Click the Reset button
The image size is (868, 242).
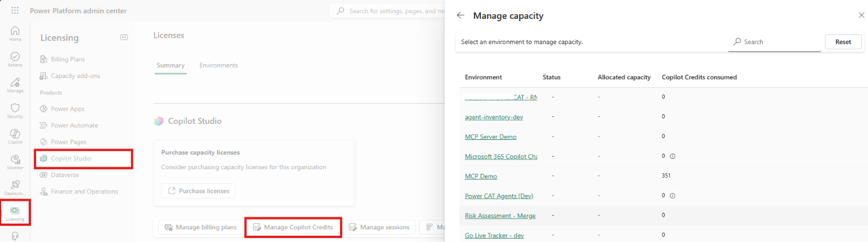tap(843, 42)
